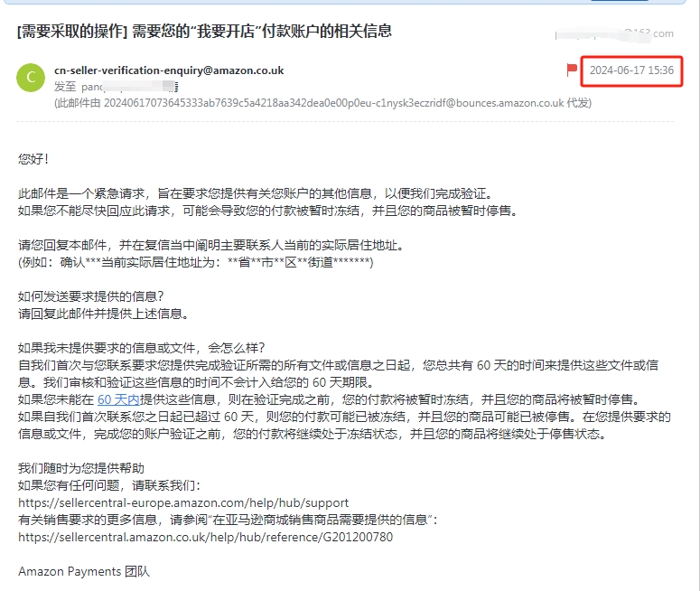This screenshot has height=591, width=700.
Task: Click the line "请您回复本邮件" about the address
Action: (x=210, y=245)
